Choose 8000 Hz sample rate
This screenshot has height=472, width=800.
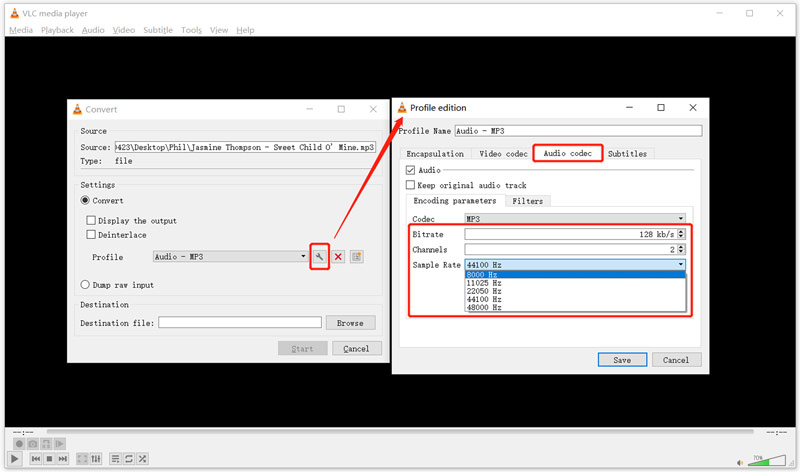(x=575, y=275)
